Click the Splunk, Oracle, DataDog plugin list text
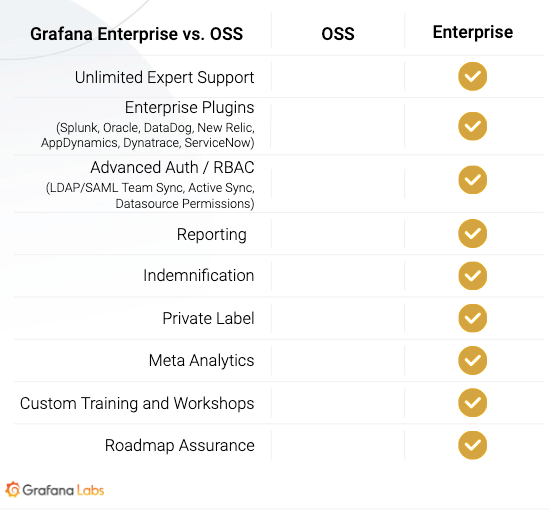550x510 pixels. (x=148, y=135)
